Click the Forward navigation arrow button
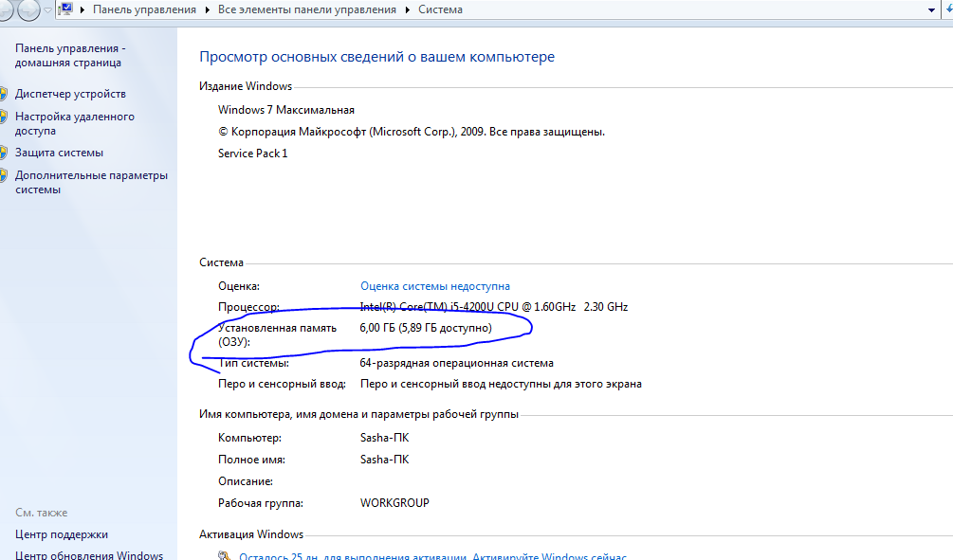This screenshot has height=560, width=953. point(27,9)
